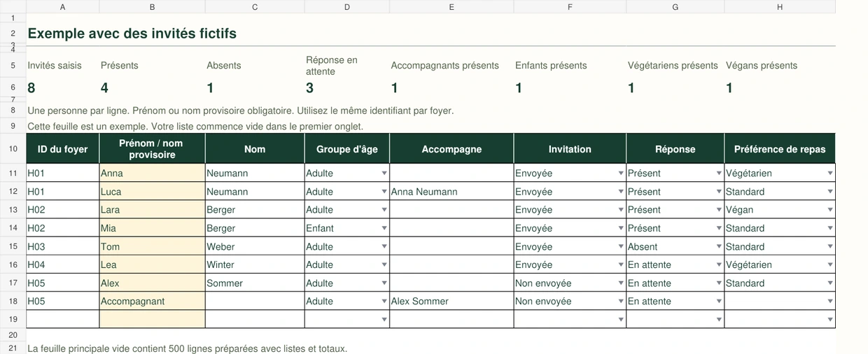Select the Absents label

[x=224, y=66]
